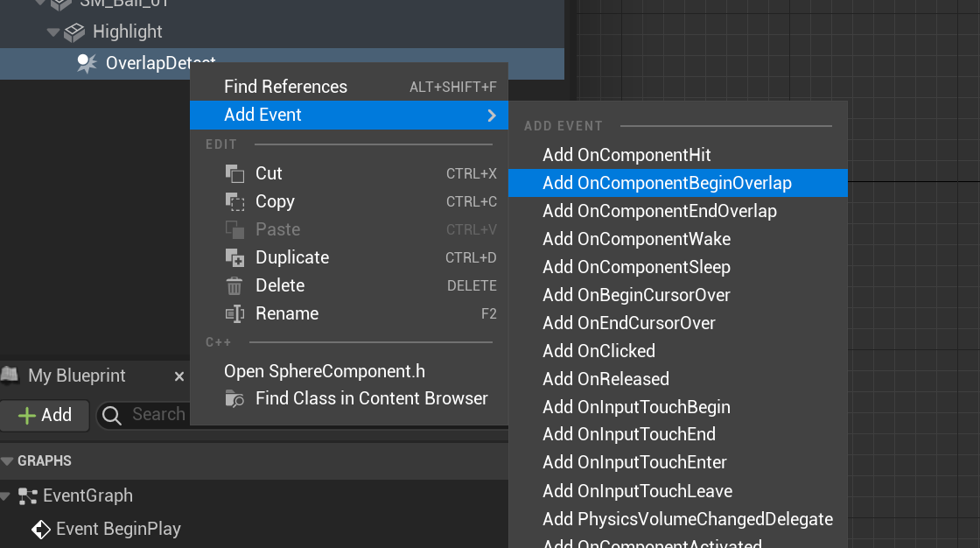
Task: Collapse the EventGraph tree arrow
Action: [x=7, y=496]
